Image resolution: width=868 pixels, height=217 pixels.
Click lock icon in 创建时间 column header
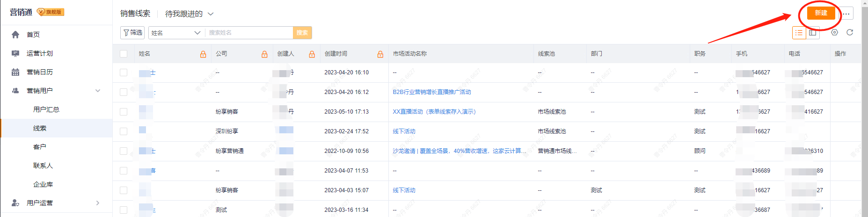pos(380,54)
